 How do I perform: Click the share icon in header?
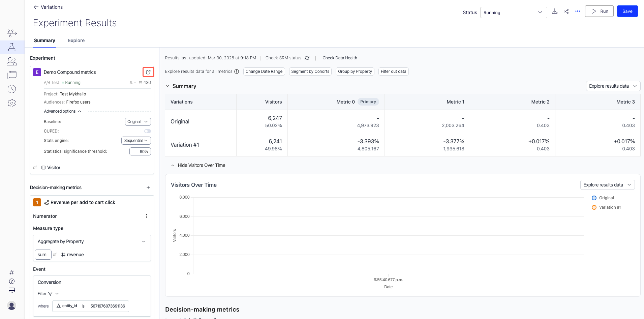566,11
